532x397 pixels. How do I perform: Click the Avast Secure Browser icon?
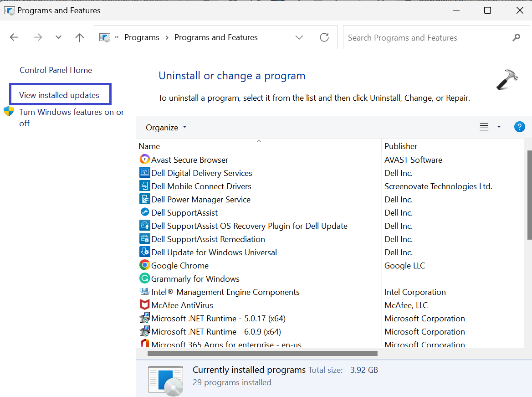coord(144,160)
